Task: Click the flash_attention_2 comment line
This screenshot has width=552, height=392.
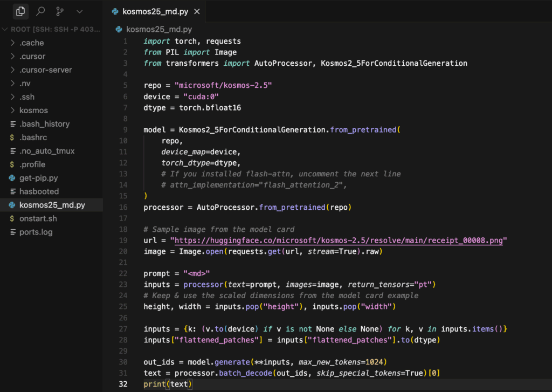Action: click(254, 185)
